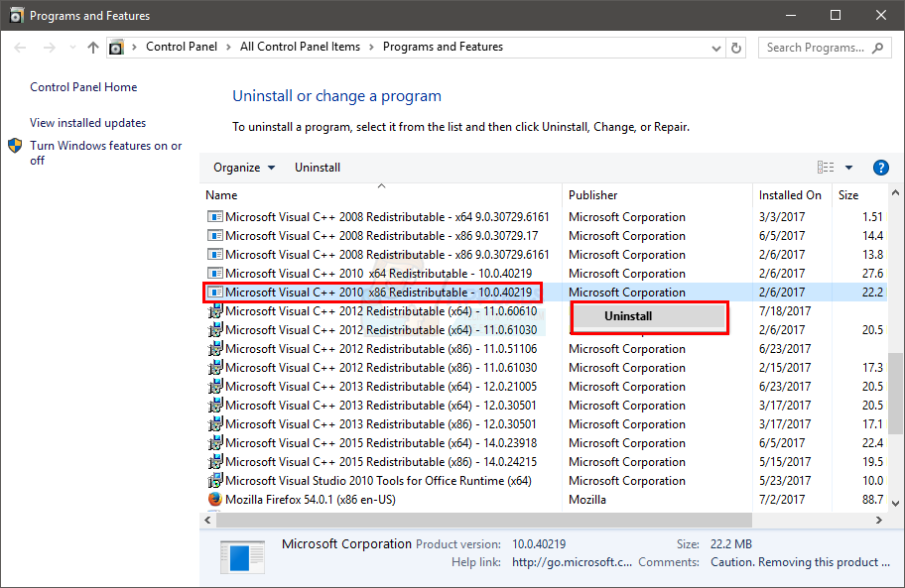The height and width of the screenshot is (588, 905).
Task: Go up one folder level
Action: [x=93, y=48]
